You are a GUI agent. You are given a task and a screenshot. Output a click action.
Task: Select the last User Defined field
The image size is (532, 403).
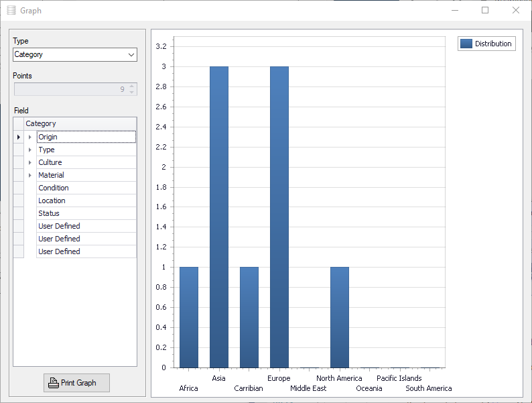(86, 251)
